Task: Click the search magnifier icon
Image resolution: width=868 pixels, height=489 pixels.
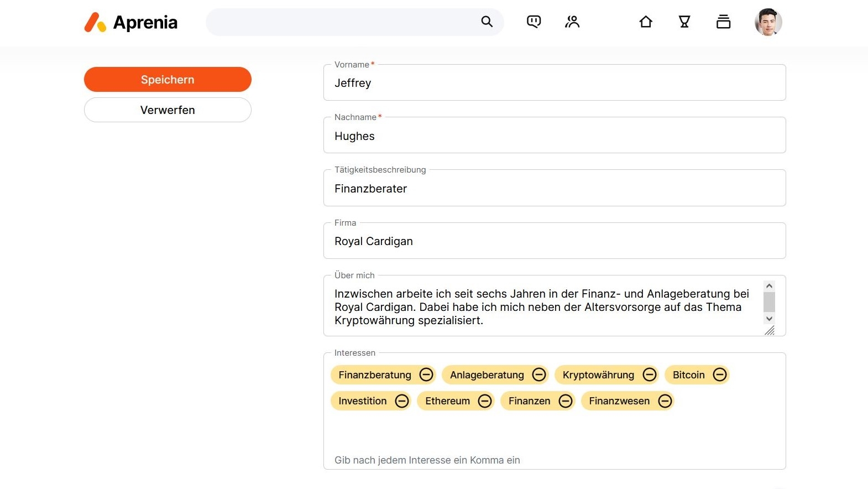Action: tap(487, 22)
